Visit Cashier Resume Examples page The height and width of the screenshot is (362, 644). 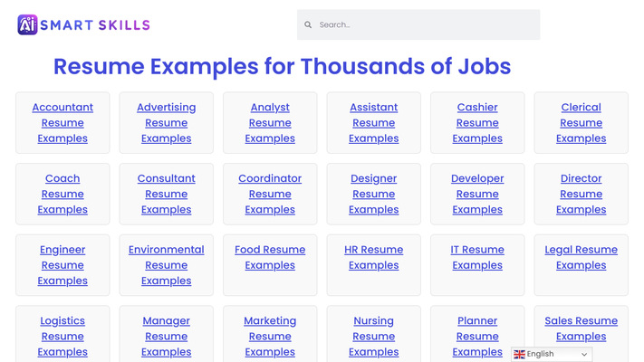point(477,123)
